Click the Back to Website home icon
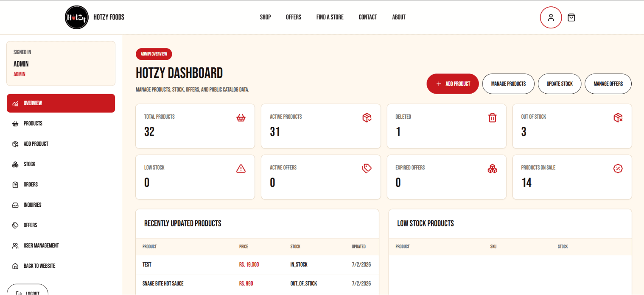The width and height of the screenshot is (644, 295). pyautogui.click(x=15, y=266)
